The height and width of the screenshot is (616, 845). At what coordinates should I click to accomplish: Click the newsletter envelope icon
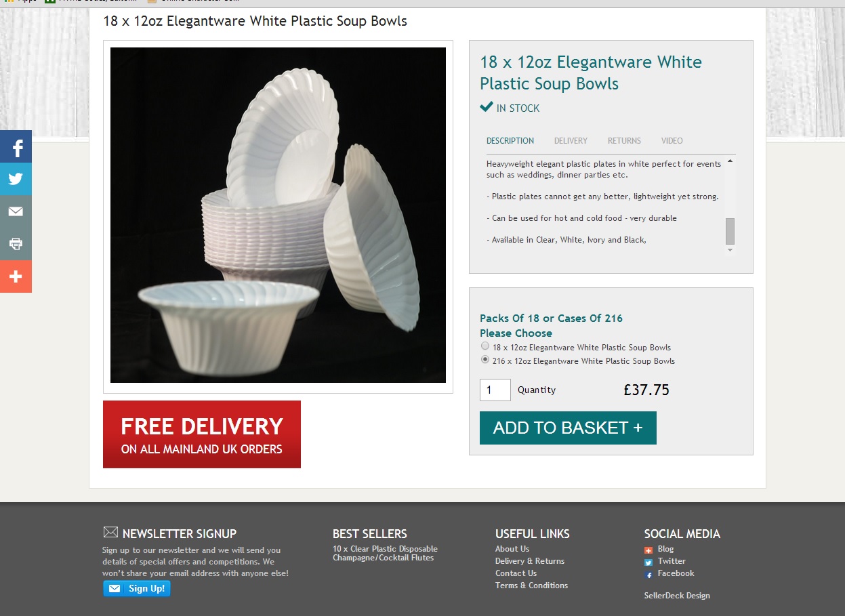coord(110,533)
